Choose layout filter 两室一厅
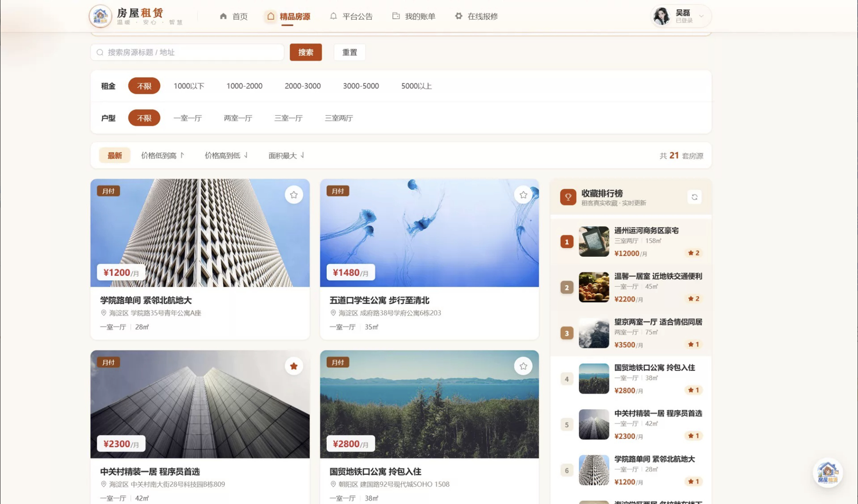 click(x=238, y=118)
